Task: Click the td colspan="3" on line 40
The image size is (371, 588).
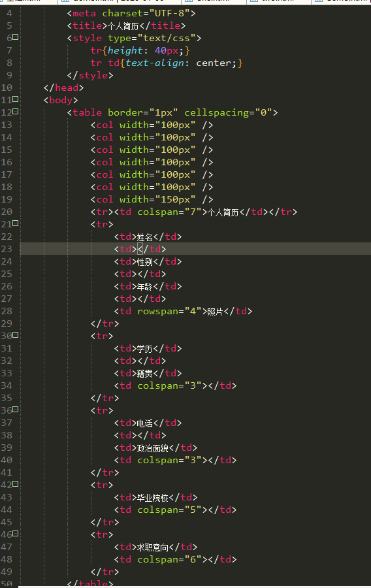Action: [175, 460]
